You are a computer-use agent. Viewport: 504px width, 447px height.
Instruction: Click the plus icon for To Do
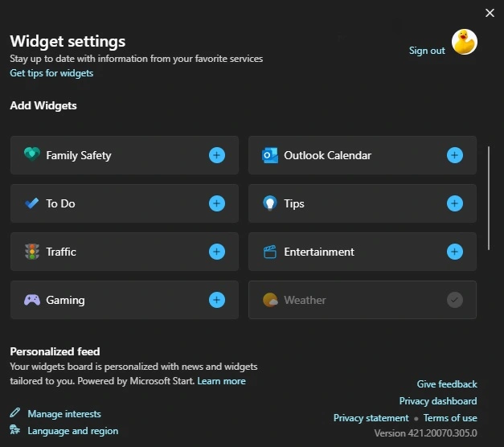coord(217,203)
